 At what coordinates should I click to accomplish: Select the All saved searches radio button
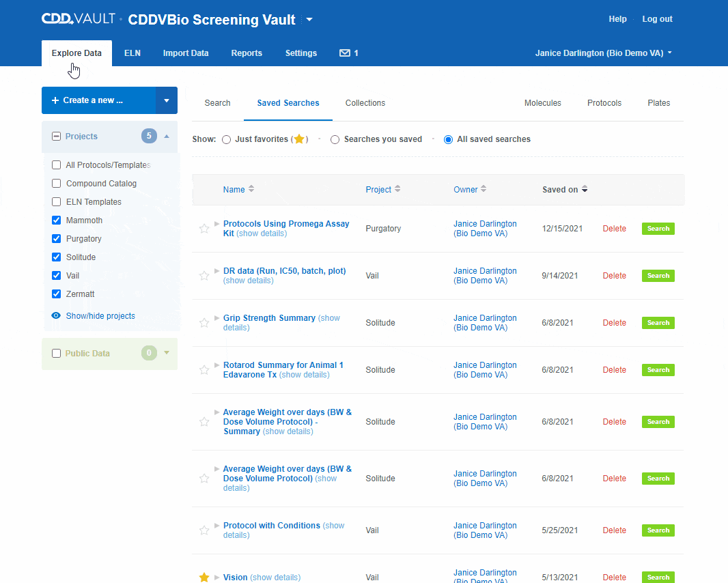point(448,139)
